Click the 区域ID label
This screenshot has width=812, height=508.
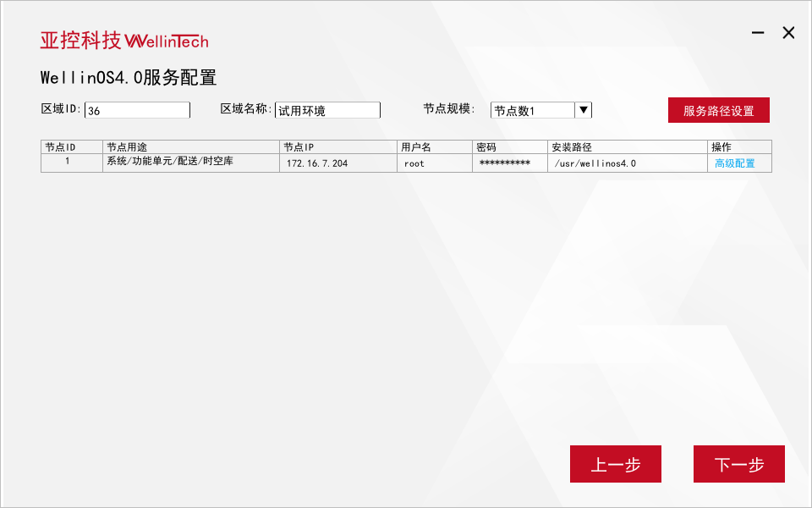point(61,109)
